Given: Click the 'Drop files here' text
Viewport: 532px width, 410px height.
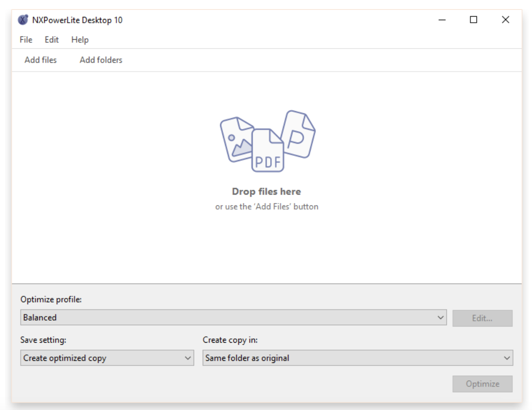Looking at the screenshot, I should (266, 191).
